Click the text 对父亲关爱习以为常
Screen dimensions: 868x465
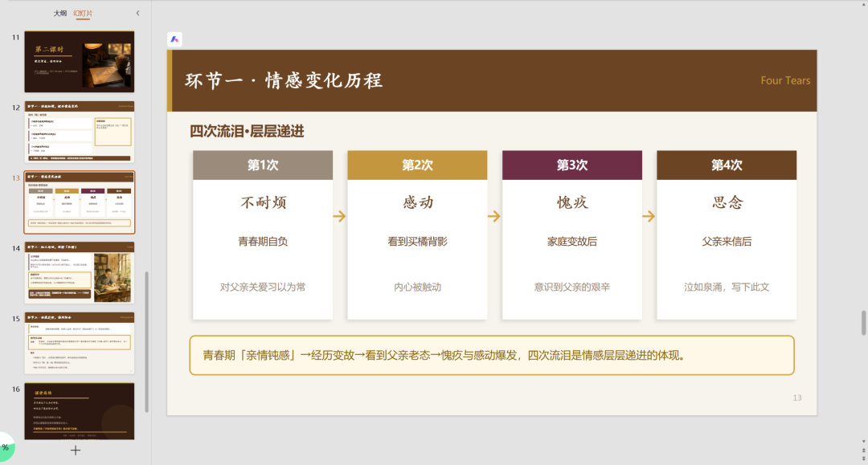tap(263, 287)
